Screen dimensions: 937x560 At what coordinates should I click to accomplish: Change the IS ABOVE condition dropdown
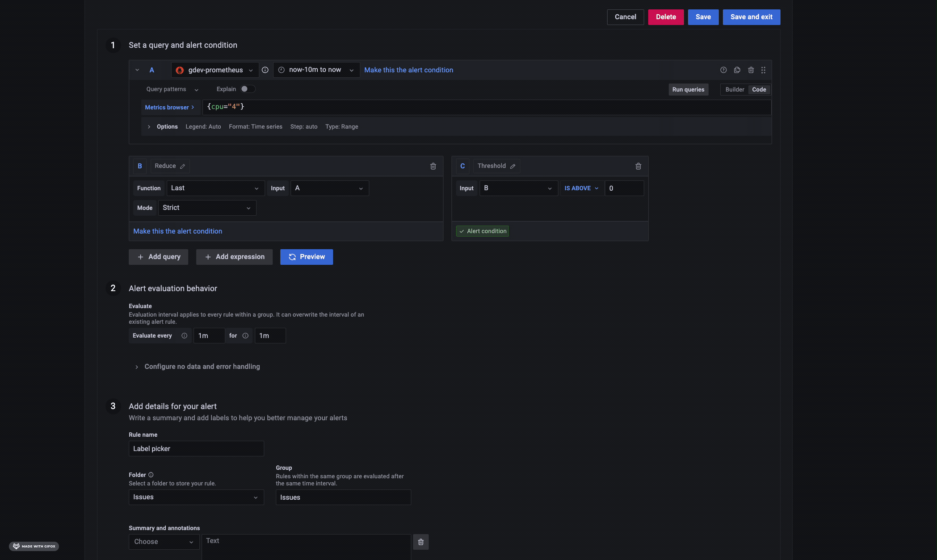(581, 188)
